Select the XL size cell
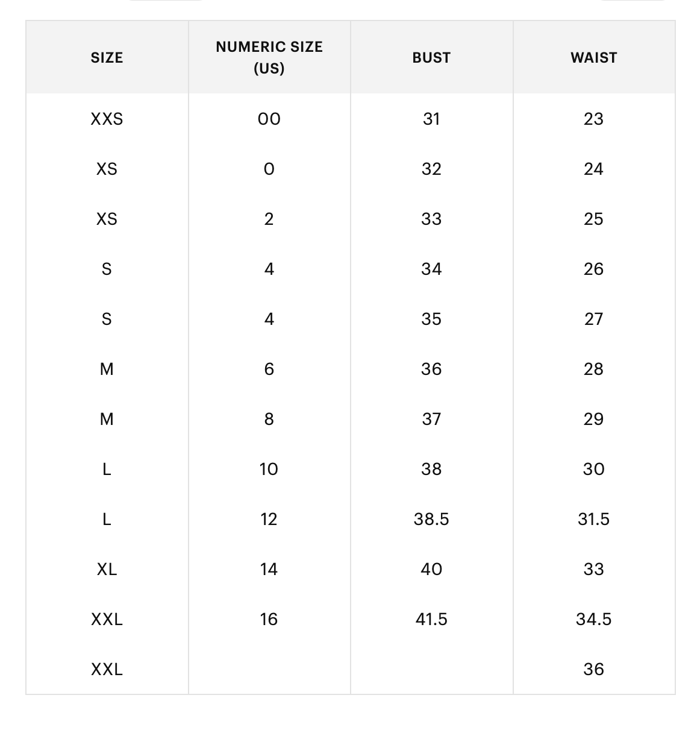Screen dimensions: 700x733 (107, 569)
